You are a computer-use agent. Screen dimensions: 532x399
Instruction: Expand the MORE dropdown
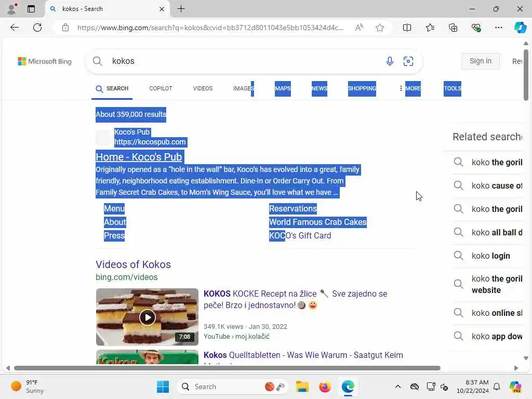pos(410,88)
